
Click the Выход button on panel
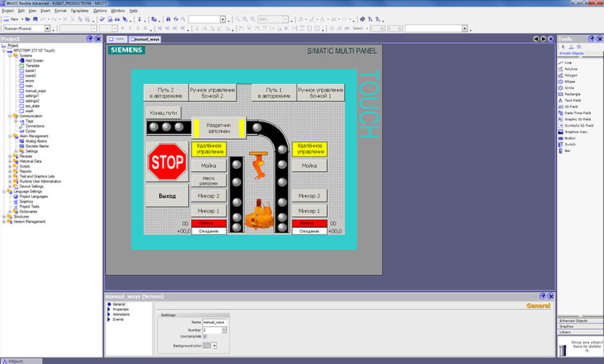tap(167, 196)
